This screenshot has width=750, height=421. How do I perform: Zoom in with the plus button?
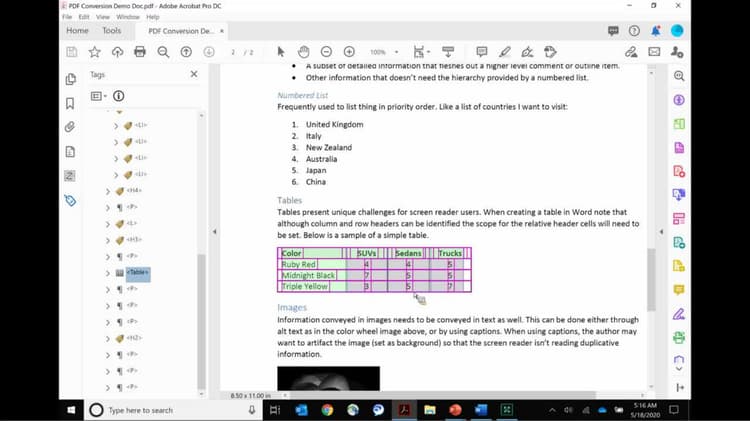click(349, 52)
